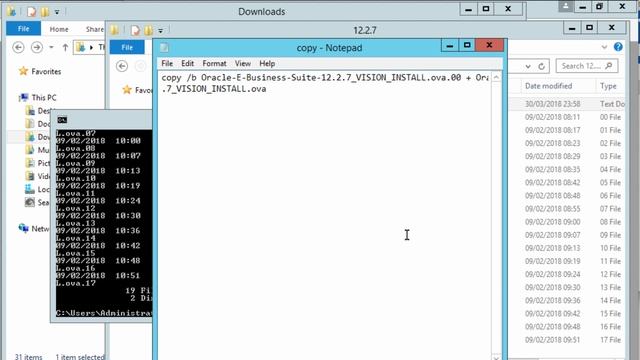Screen dimensions: 640x360
Task: Click the Local Disk icon under This PC
Action: (x=30, y=189)
